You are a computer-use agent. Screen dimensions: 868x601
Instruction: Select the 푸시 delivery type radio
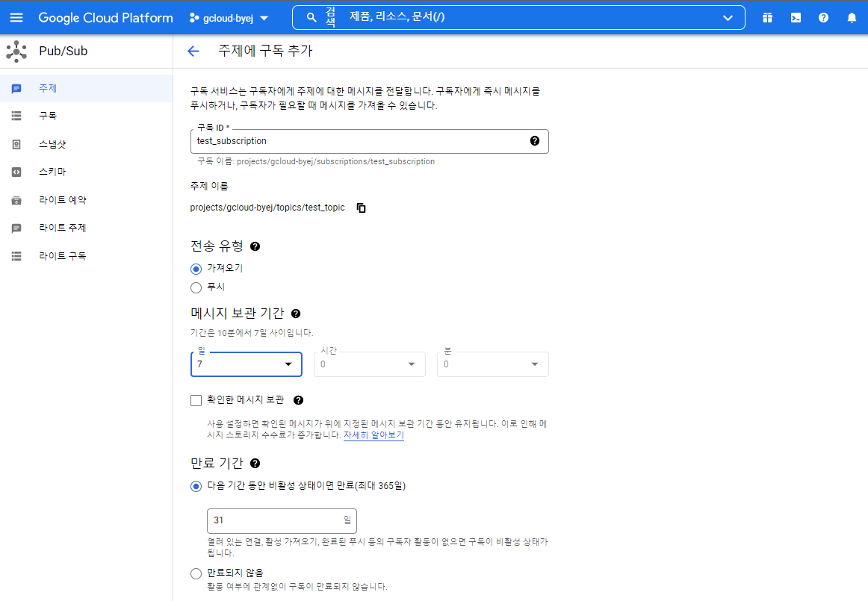coord(196,287)
